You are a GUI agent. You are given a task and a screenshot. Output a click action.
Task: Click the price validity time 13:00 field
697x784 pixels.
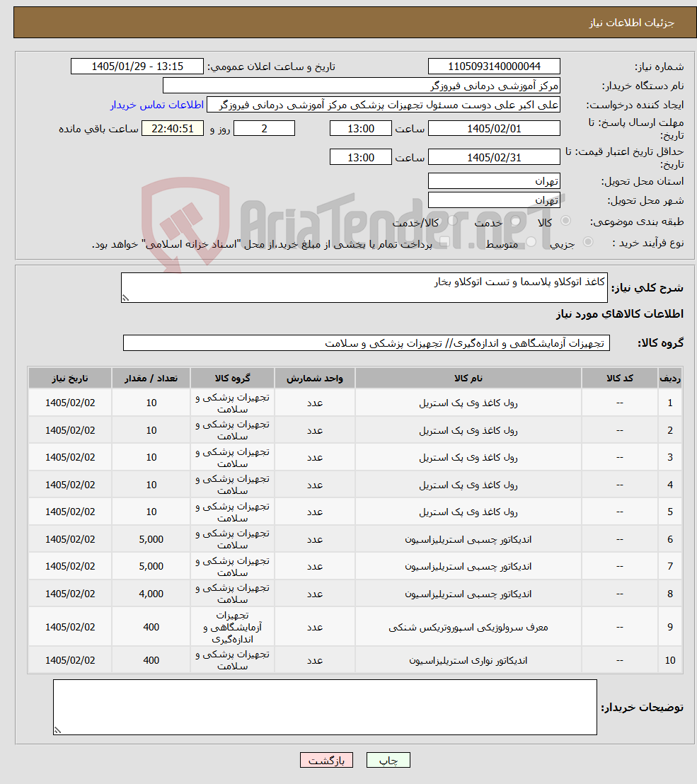pyautogui.click(x=360, y=157)
